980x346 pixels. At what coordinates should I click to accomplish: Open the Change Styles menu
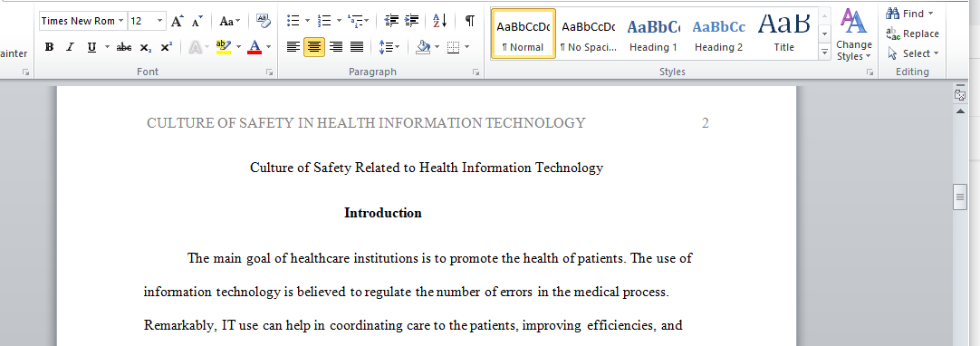(854, 35)
